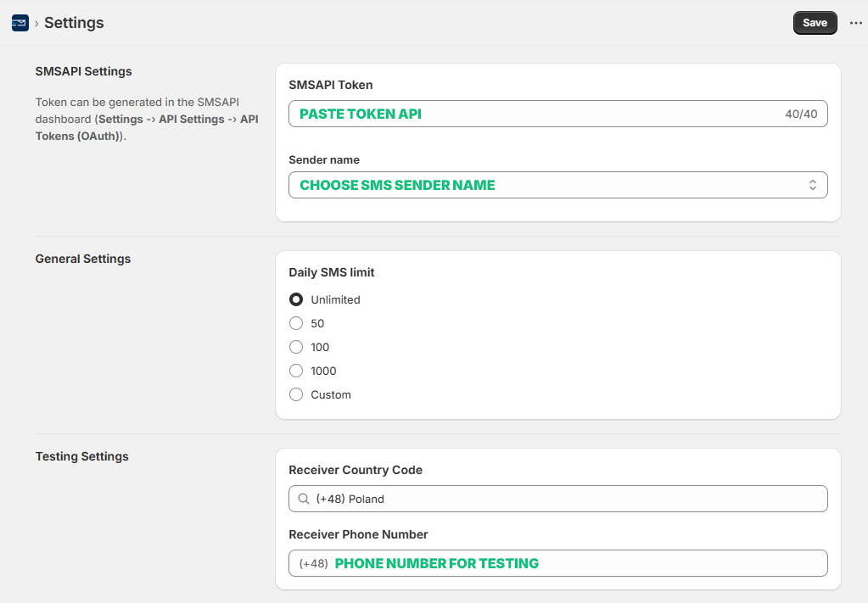Click the breadcrumb chevron before Settings

click(x=36, y=24)
